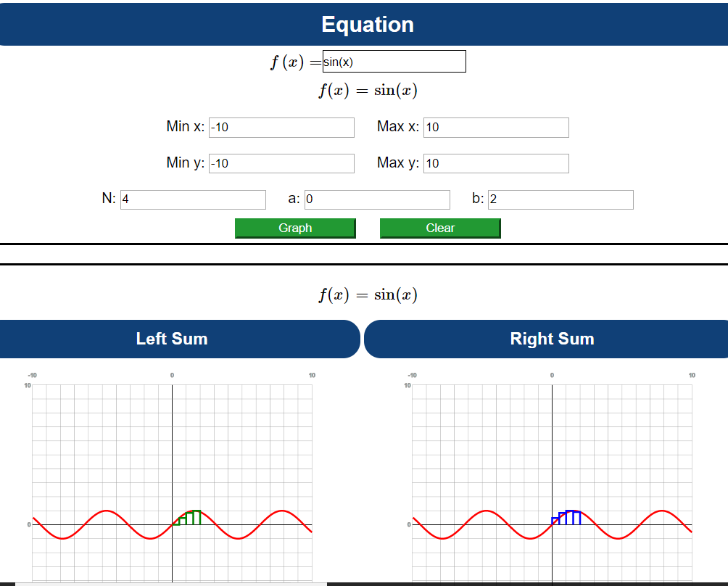Click the horizontal scrollbar at the bottom
The width and height of the screenshot is (728, 586).
point(171,584)
